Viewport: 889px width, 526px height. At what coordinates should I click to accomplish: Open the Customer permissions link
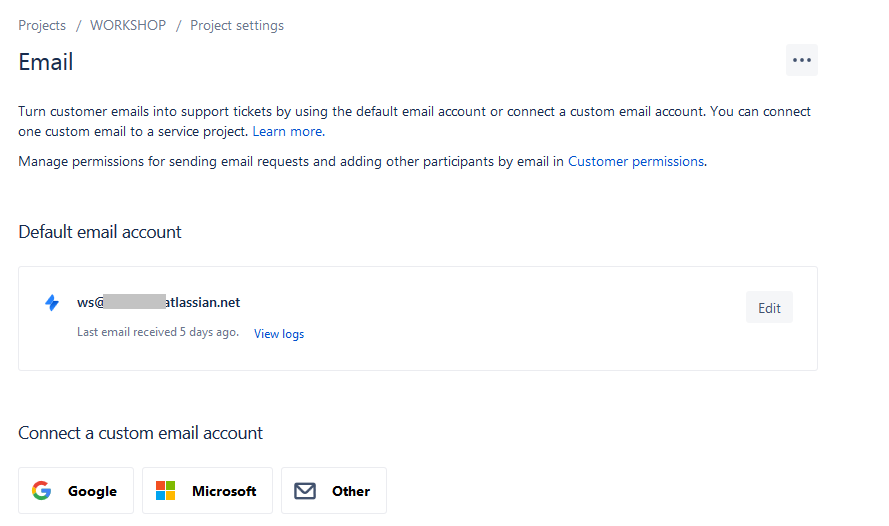tap(636, 161)
